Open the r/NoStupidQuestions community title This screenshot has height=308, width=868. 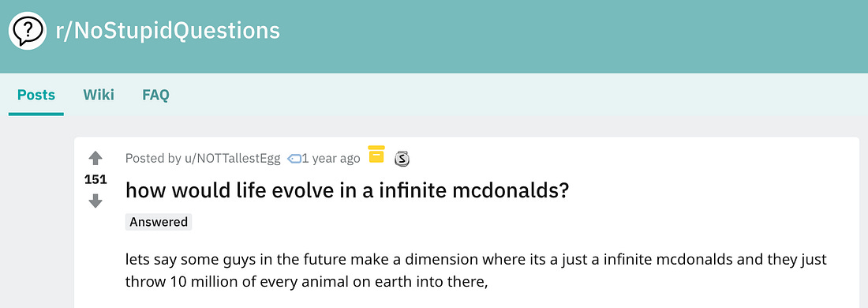click(x=168, y=31)
